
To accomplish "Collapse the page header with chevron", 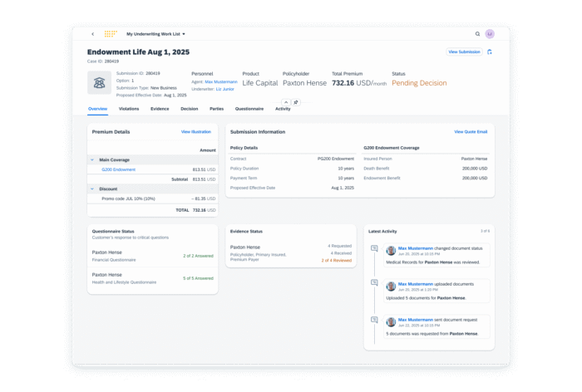I will pyautogui.click(x=286, y=101).
